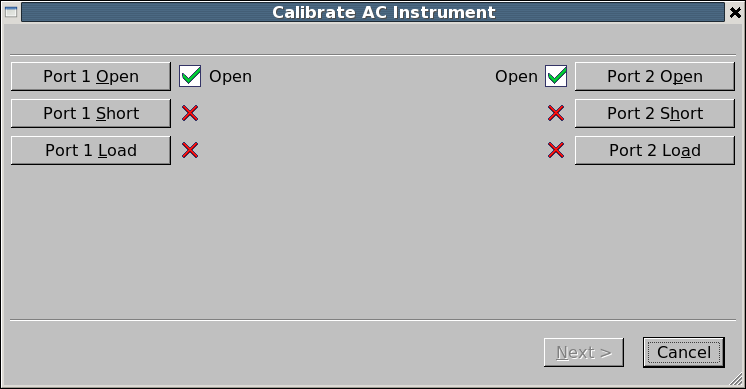Click the resize grip in the window corner
Viewport: 746px width, 389px height.
[x=736, y=379]
